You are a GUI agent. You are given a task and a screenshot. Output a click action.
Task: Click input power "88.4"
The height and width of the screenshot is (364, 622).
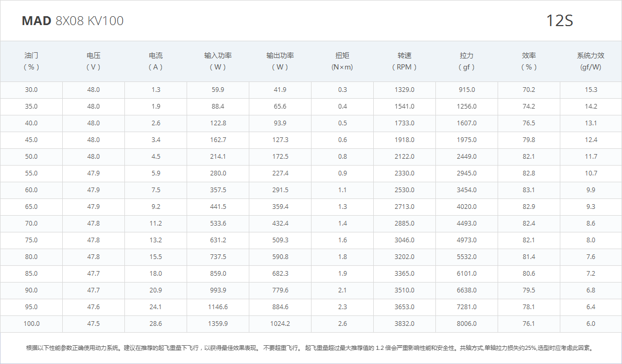pyautogui.click(x=218, y=106)
